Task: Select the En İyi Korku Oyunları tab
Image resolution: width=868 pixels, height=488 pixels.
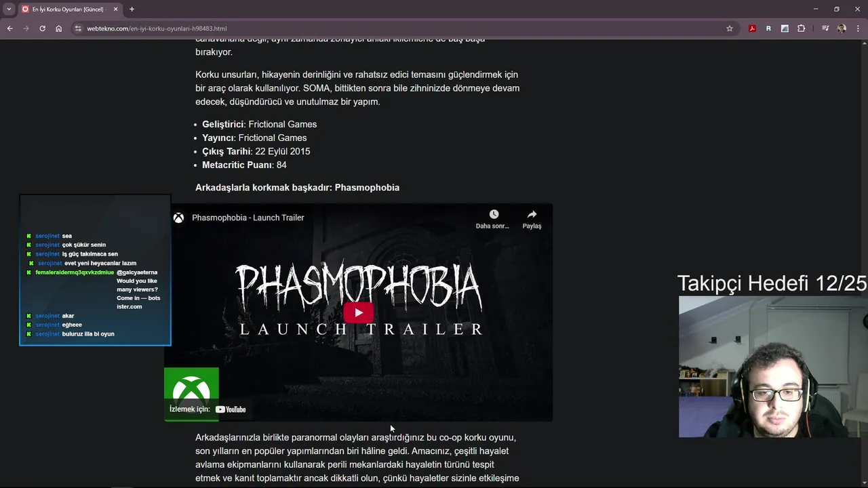Action: click(x=70, y=9)
